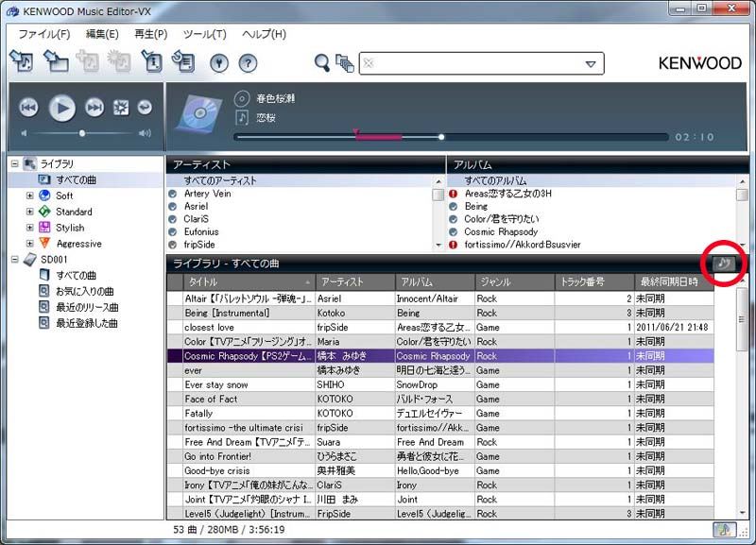Open the search box dropdown arrow
This screenshot has width=756, height=545.
coord(591,64)
